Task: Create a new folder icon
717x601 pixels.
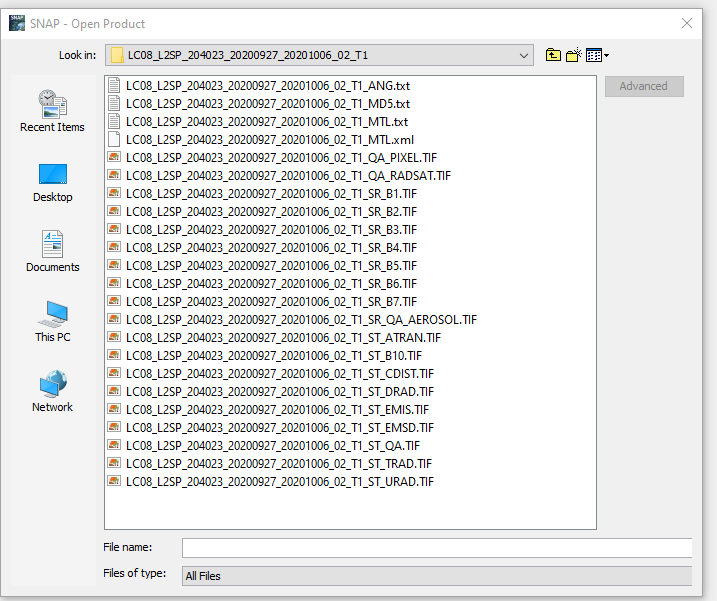Action: (x=573, y=55)
